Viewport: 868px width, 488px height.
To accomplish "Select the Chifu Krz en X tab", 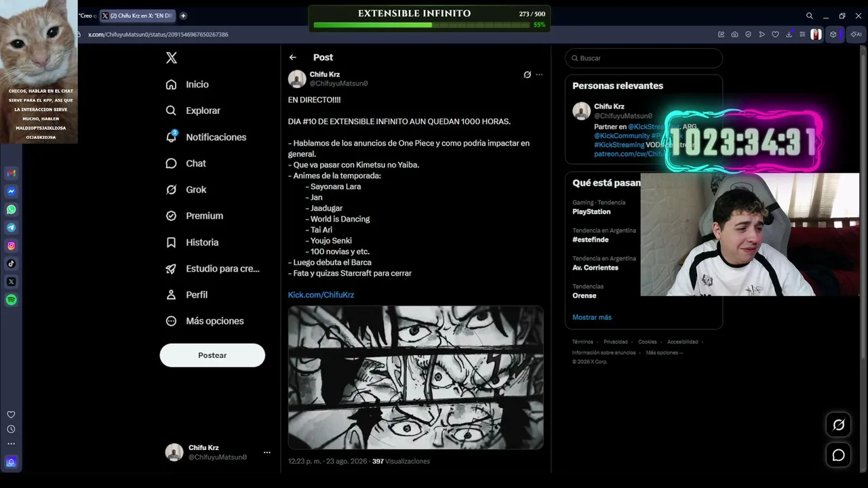I will (138, 16).
